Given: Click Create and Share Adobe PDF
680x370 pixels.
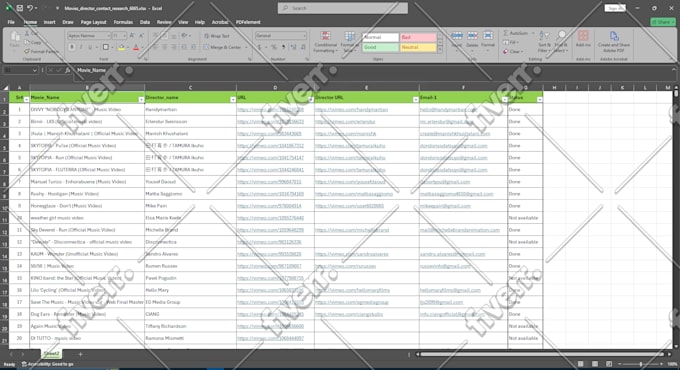Looking at the screenshot, I should point(614,42).
